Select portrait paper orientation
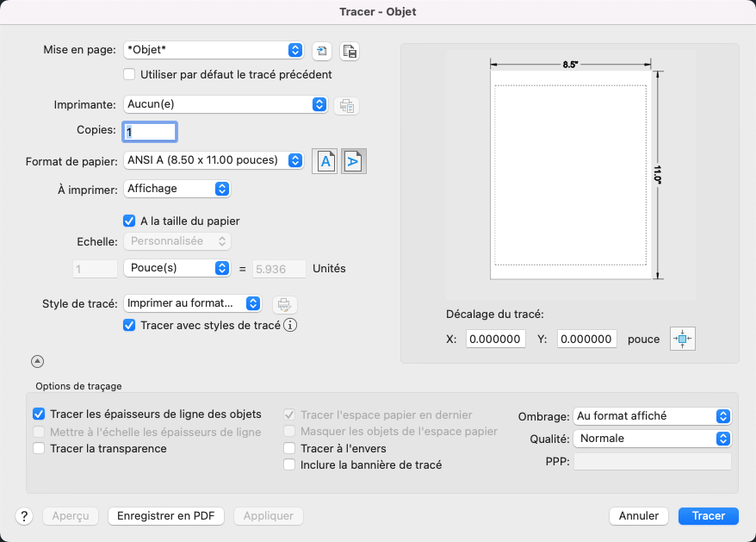Image resolution: width=756 pixels, height=542 pixels. click(x=325, y=161)
